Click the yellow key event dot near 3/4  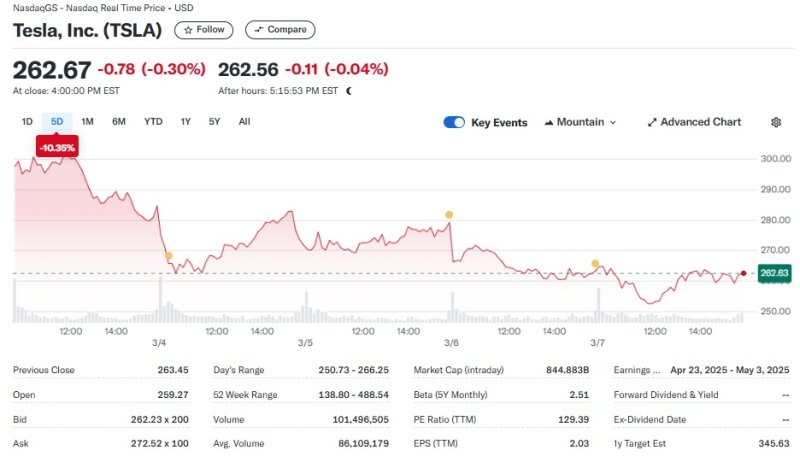coord(168,256)
